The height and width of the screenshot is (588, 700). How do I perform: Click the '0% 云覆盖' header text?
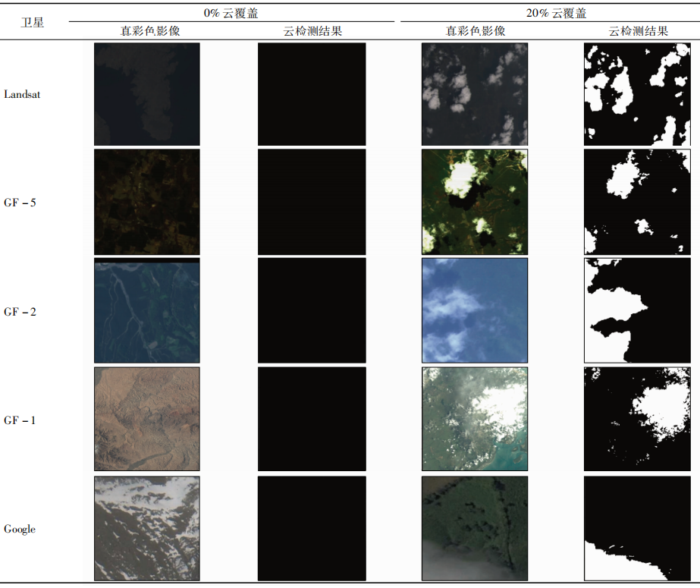pos(231,13)
